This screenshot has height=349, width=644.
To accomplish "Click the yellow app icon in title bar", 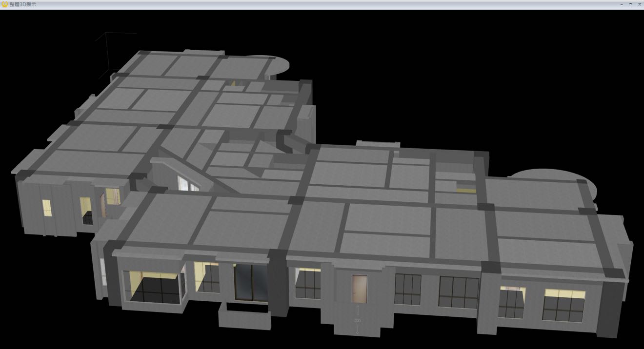I will (4, 4).
